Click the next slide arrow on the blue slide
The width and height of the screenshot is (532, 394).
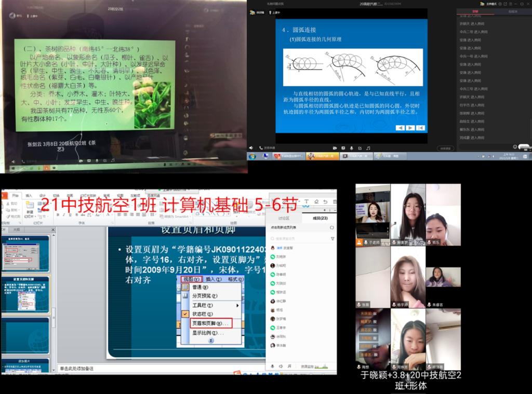pyautogui.click(x=410, y=128)
